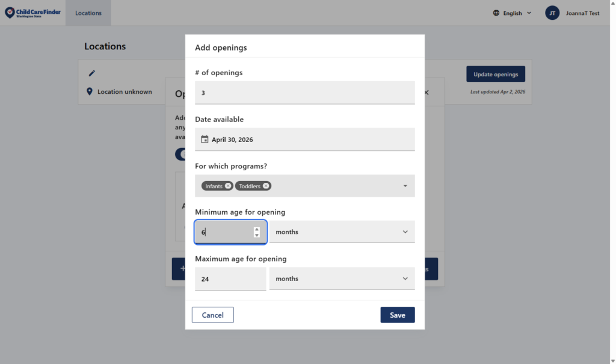The width and height of the screenshot is (616, 364).
Task: Click the maximum age input field
Action: click(230, 279)
